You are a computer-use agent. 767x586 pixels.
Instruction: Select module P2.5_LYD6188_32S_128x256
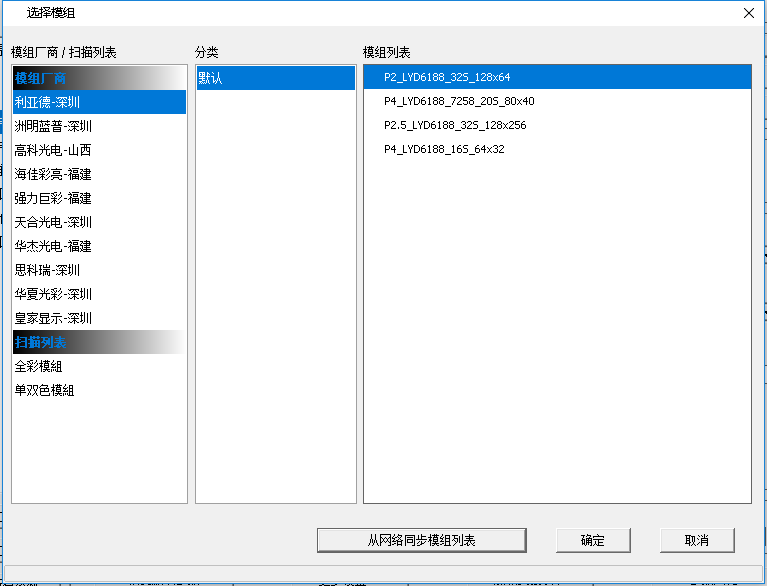click(x=455, y=126)
